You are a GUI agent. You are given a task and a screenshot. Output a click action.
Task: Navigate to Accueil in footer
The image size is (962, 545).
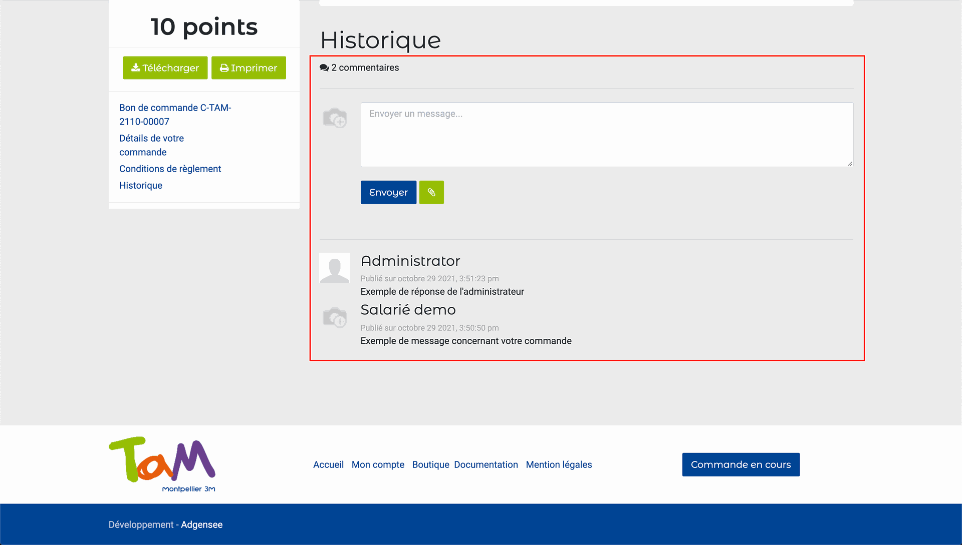328,465
